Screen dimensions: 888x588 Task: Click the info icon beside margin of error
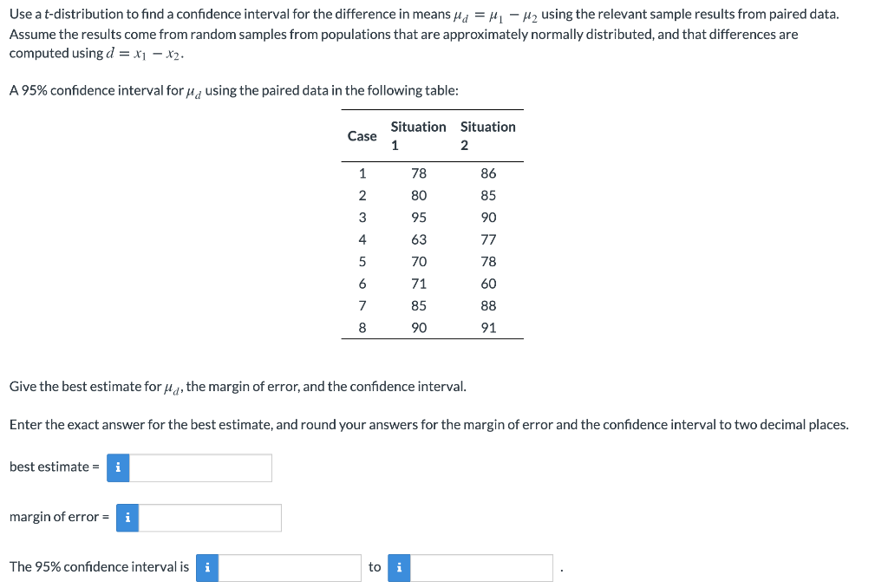coord(127,518)
